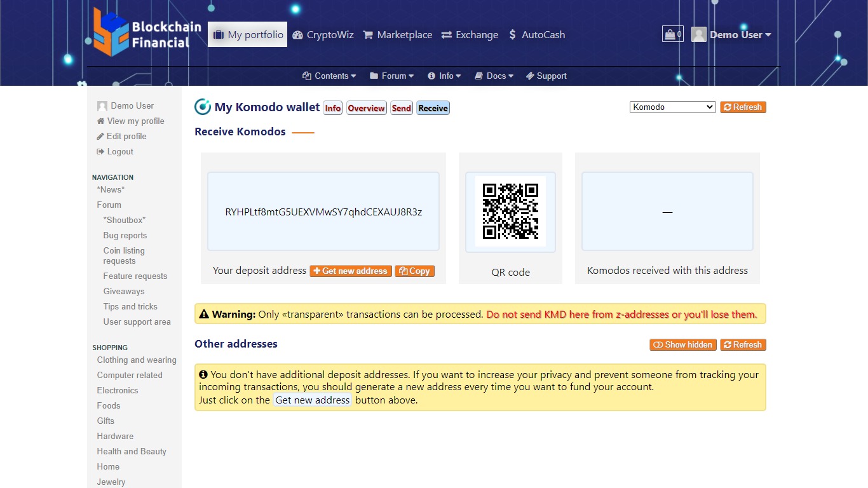Click the Blockchain Financial logo
Image resolution: width=868 pixels, height=488 pixels.
[x=147, y=33]
